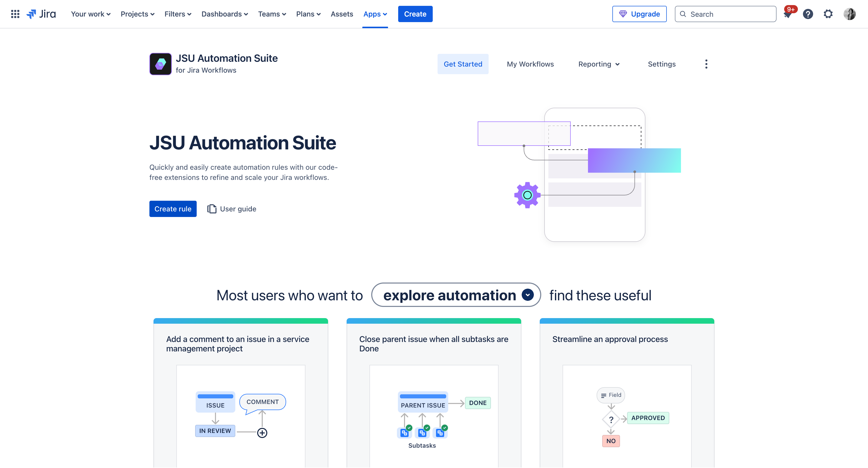Viewport: 868px width, 468px height.
Task: Click the JSU Automation Suite app logo
Action: (x=160, y=64)
